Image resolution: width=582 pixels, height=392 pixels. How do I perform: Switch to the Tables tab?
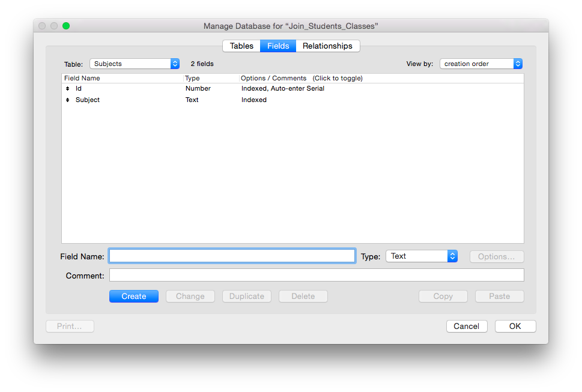pos(241,46)
